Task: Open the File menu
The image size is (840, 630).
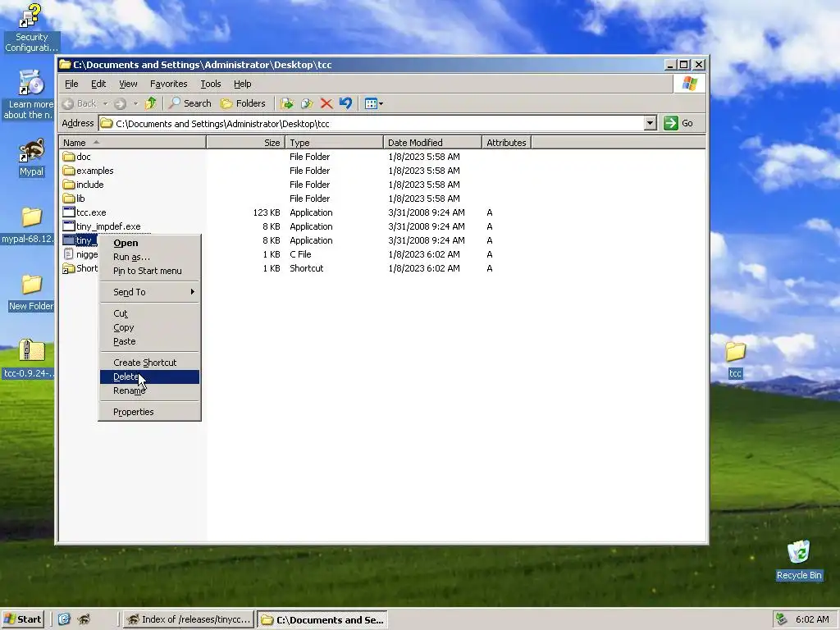Action: [71, 84]
